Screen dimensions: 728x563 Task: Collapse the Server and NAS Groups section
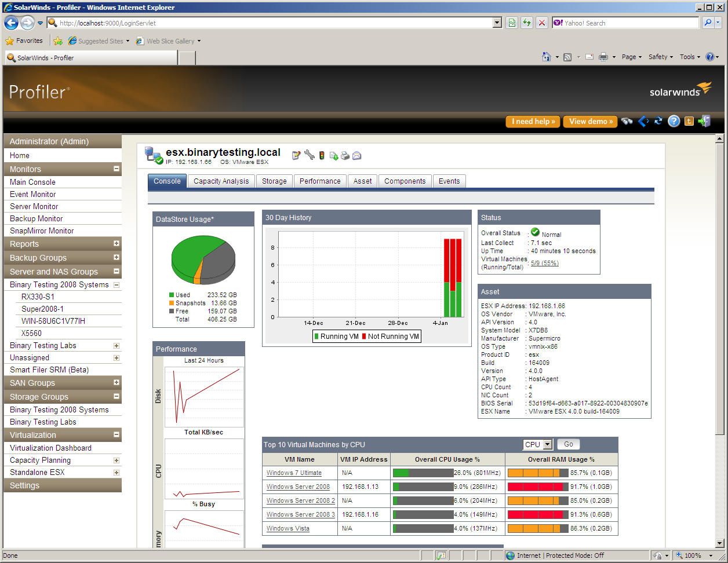click(x=117, y=272)
